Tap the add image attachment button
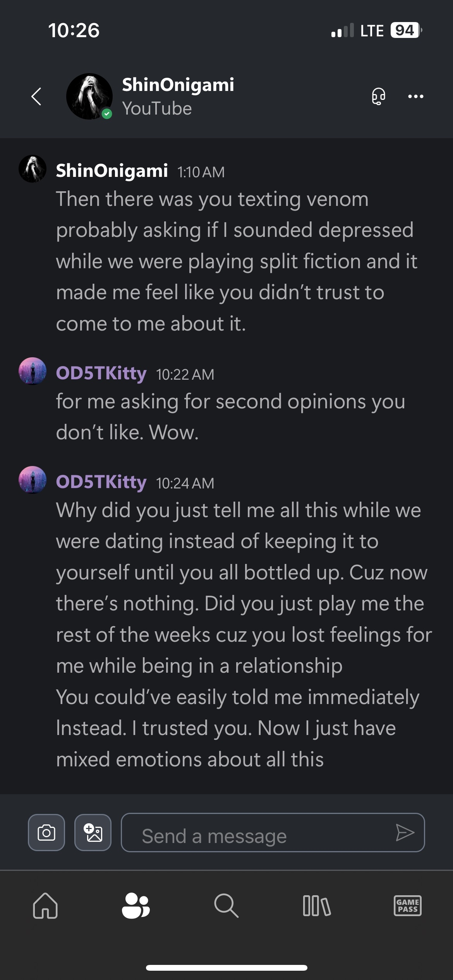This screenshot has height=980, width=453. point(93,832)
